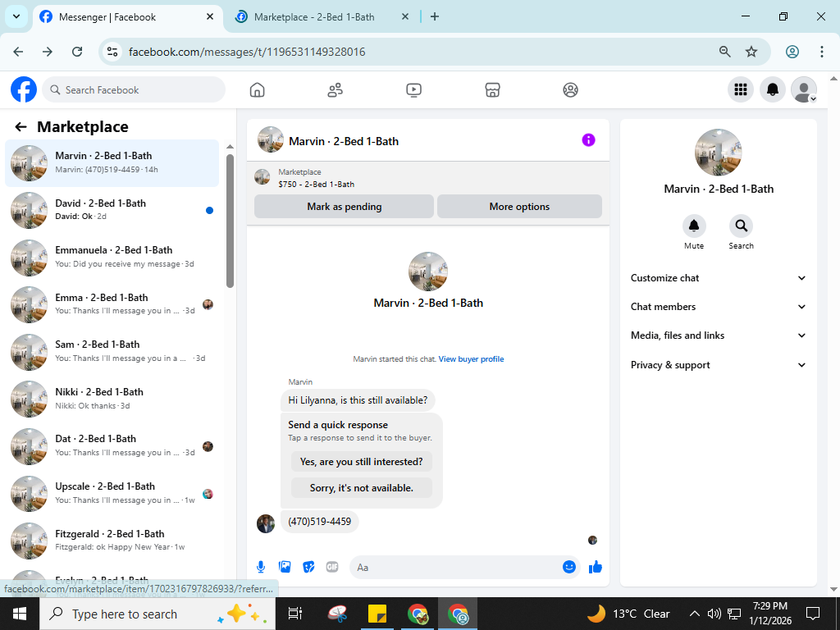Open Upscale · 2-Bed 1-Bath conversation
Viewport: 840px width, 630px height.
click(x=112, y=493)
